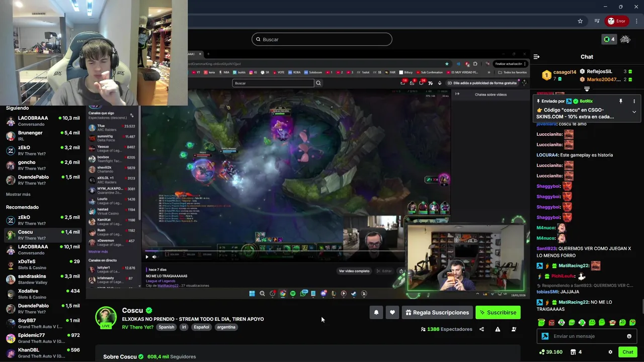Click the browser profile Error button
644x362 pixels.
616,21
